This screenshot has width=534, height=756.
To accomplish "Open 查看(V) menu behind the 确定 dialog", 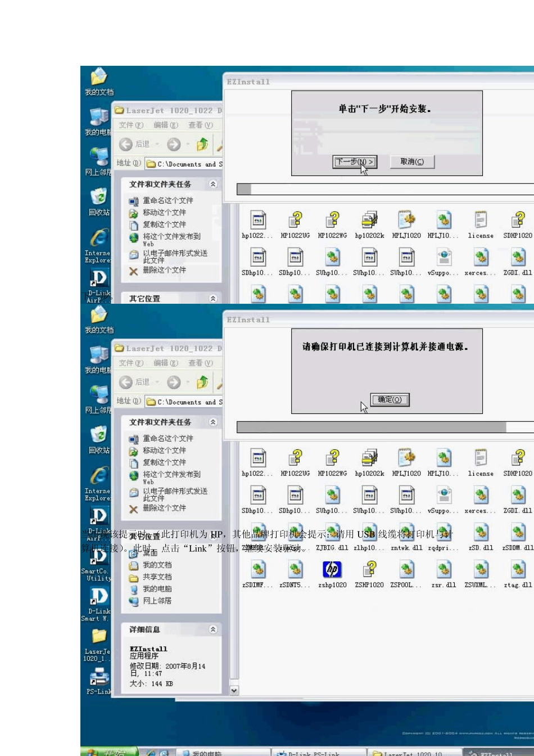I will (x=201, y=363).
